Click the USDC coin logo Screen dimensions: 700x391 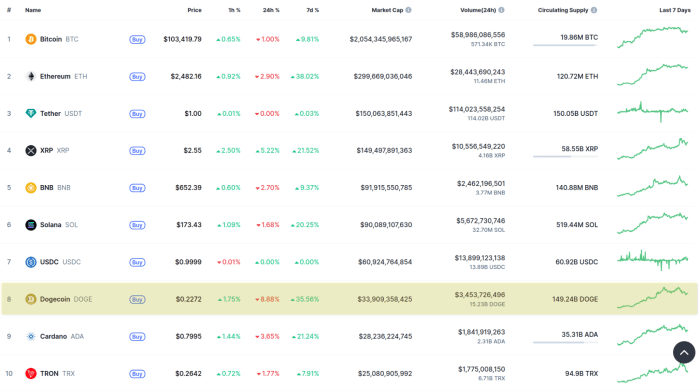(x=31, y=262)
